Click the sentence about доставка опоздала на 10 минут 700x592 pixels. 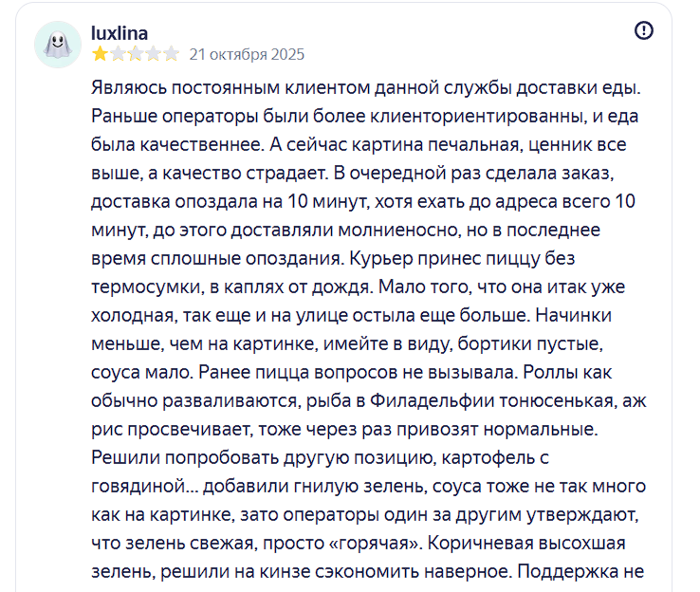point(230,202)
